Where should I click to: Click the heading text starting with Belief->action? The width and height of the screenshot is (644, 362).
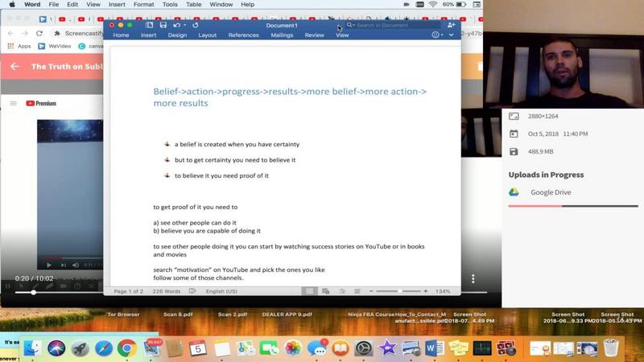coord(290,97)
